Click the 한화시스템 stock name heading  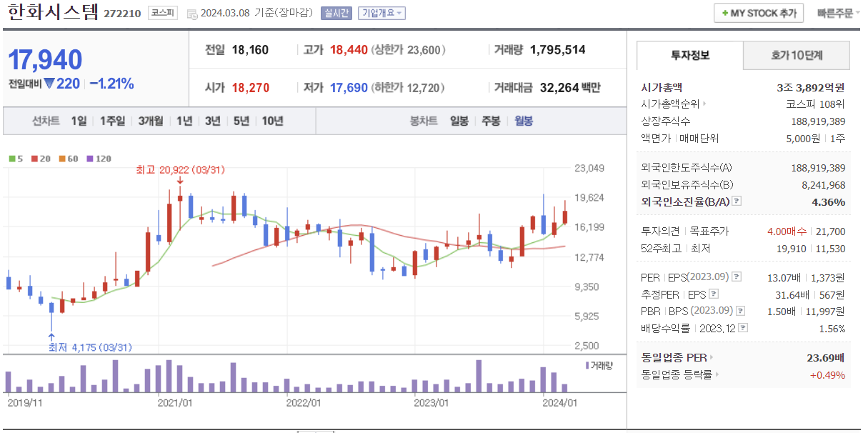(x=52, y=12)
